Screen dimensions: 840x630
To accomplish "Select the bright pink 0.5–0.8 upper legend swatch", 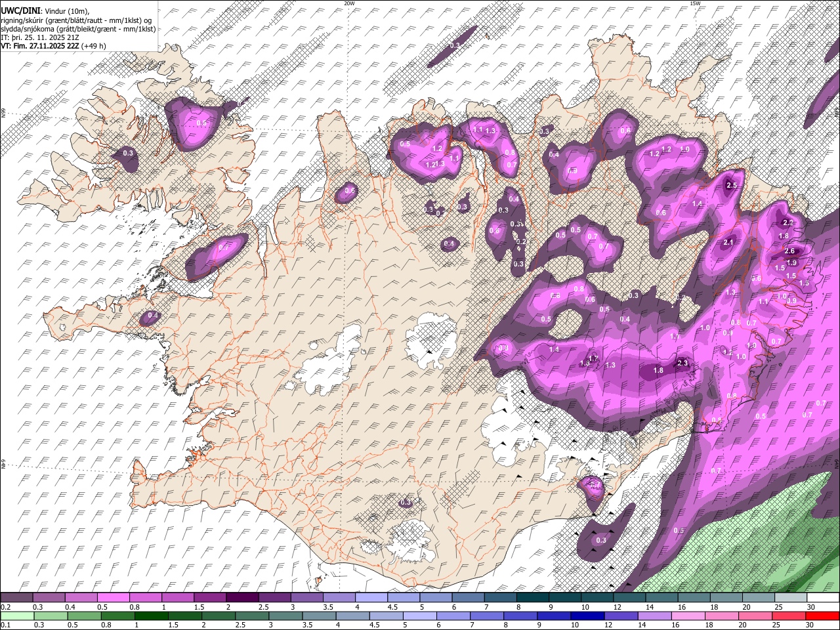I will [113, 598].
